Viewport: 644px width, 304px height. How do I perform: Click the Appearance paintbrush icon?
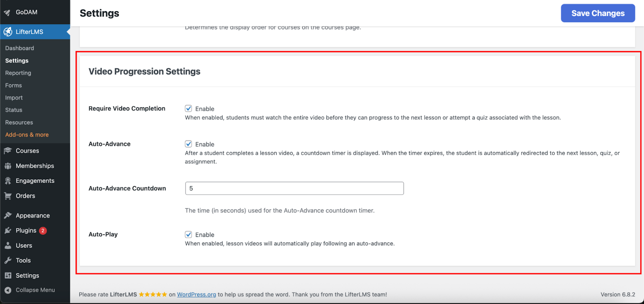click(x=8, y=216)
